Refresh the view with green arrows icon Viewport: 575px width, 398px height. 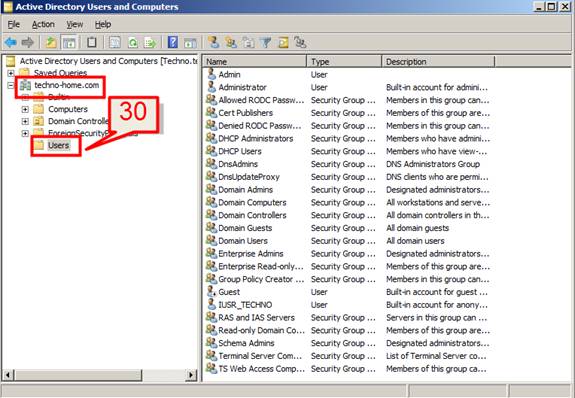click(x=132, y=43)
